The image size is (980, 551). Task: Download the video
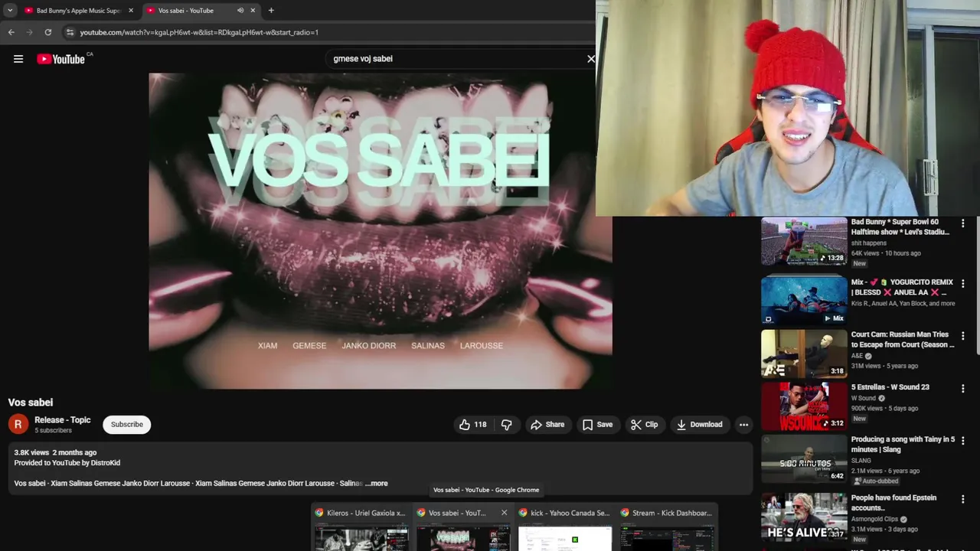(699, 425)
